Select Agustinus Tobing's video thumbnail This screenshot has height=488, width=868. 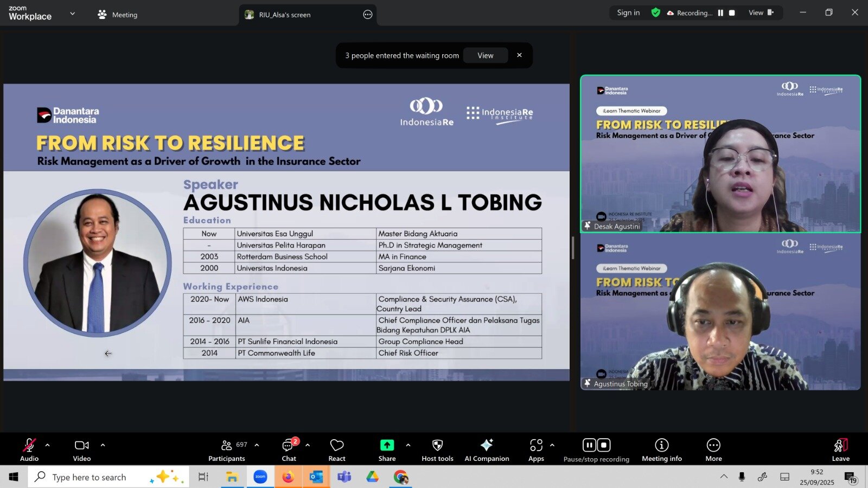coord(720,312)
